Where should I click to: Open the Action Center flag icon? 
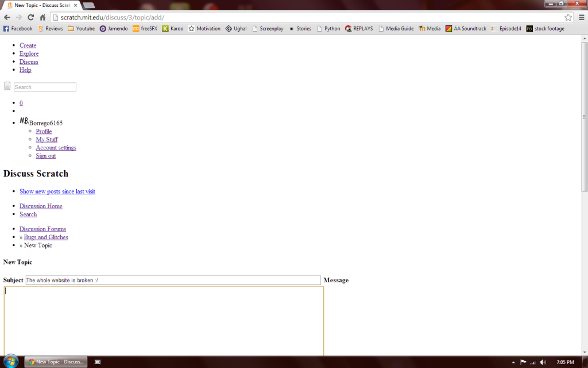coord(523,362)
